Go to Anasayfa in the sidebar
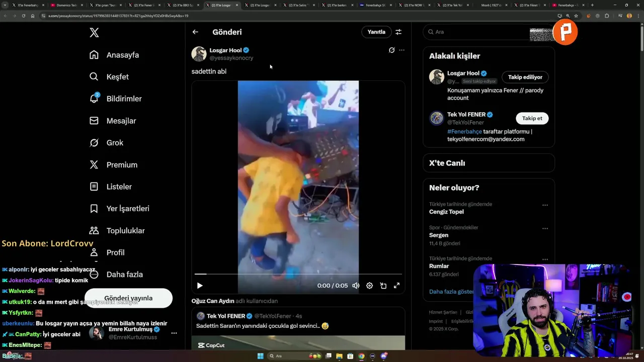This screenshot has width=644, height=362. pyautogui.click(x=114, y=55)
